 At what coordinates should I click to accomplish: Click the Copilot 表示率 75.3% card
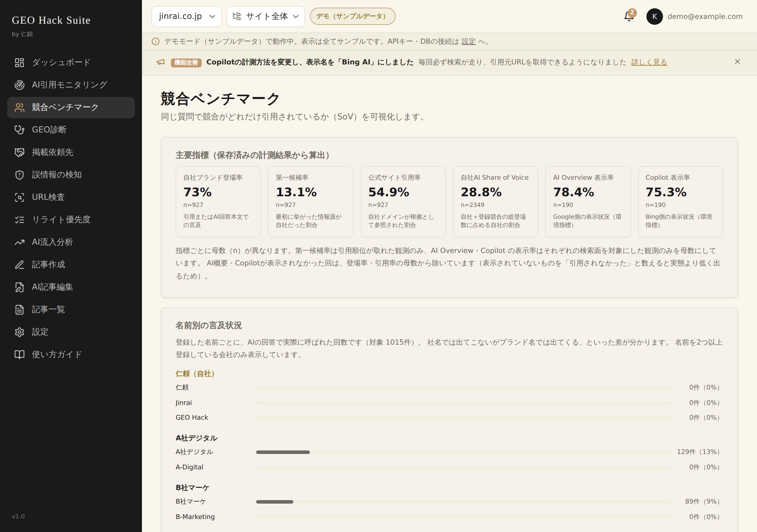(x=681, y=202)
